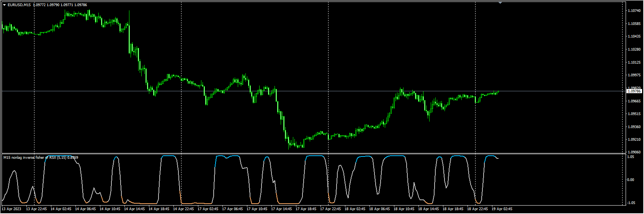
Task: Click time axis label '18 Apr 18:45'
Action: pos(453,209)
